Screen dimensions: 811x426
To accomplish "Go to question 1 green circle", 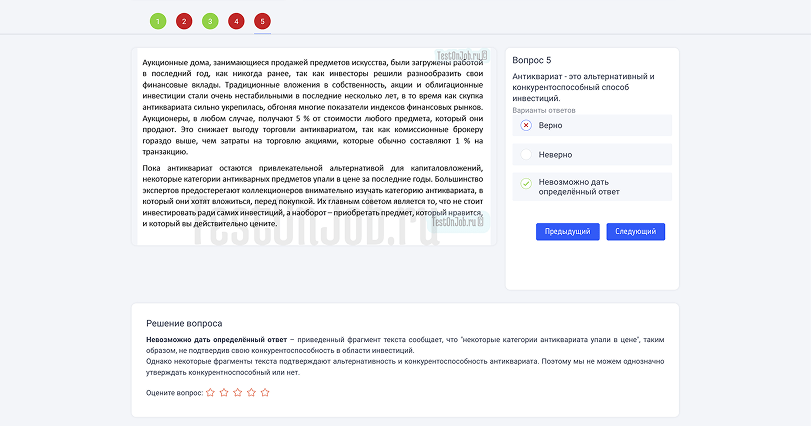I will (157, 21).
